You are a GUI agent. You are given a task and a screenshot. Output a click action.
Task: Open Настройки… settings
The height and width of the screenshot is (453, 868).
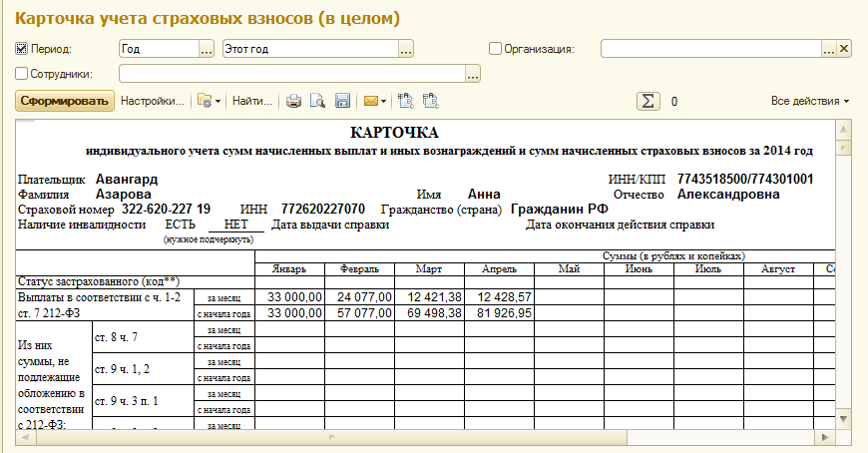click(153, 101)
